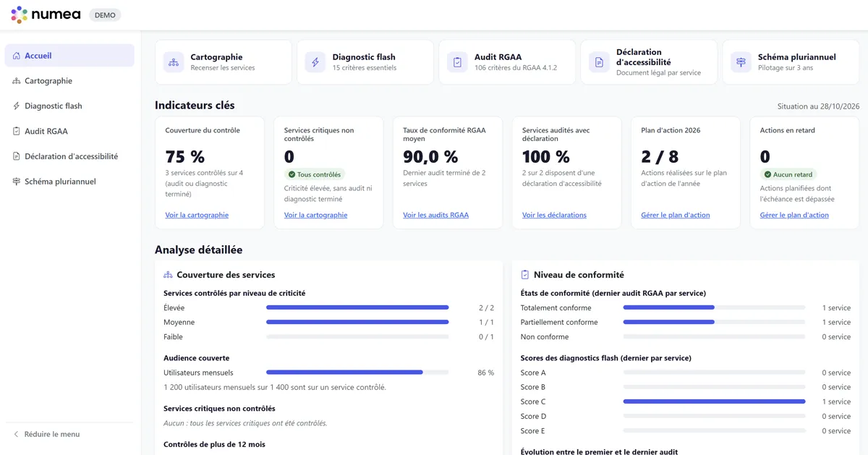The width and height of the screenshot is (868, 455).
Task: Click the Audit RGAA card's clipboard icon
Action: click(457, 62)
